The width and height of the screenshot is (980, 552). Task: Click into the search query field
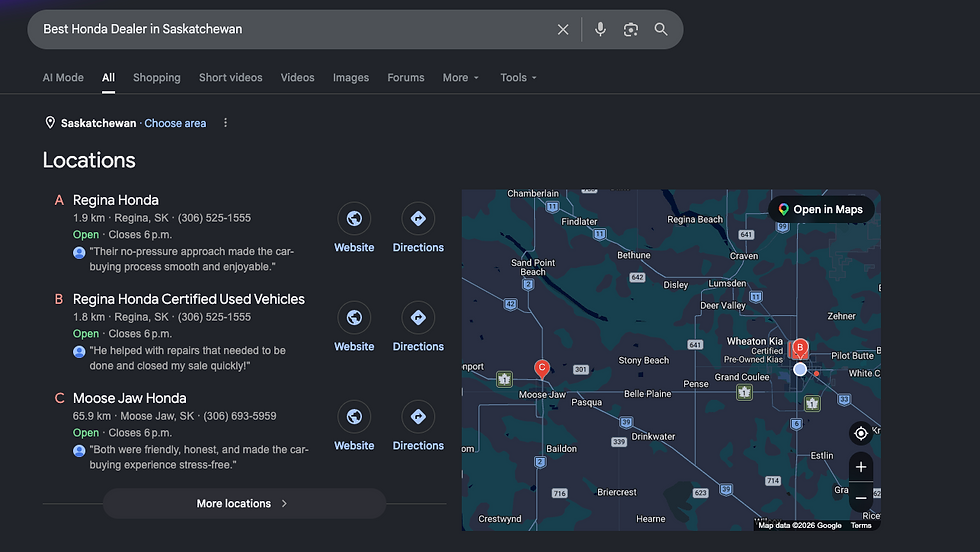294,29
